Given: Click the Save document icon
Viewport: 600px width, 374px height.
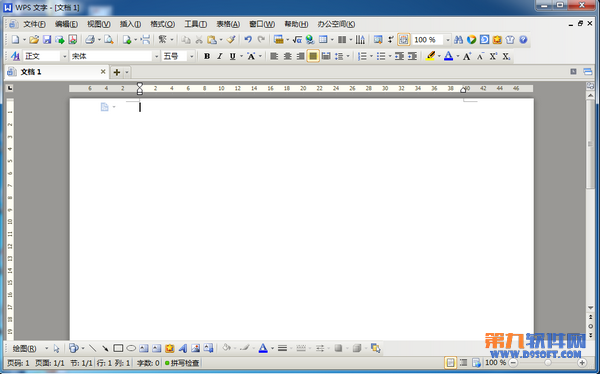Looking at the screenshot, I should (x=47, y=39).
